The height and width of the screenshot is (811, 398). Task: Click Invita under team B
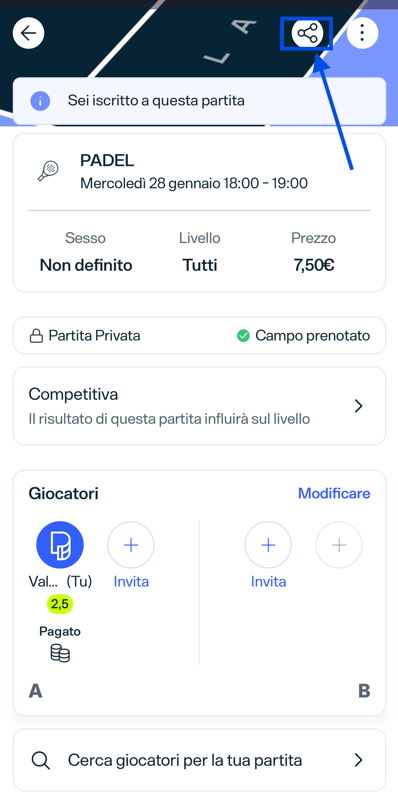click(x=268, y=582)
